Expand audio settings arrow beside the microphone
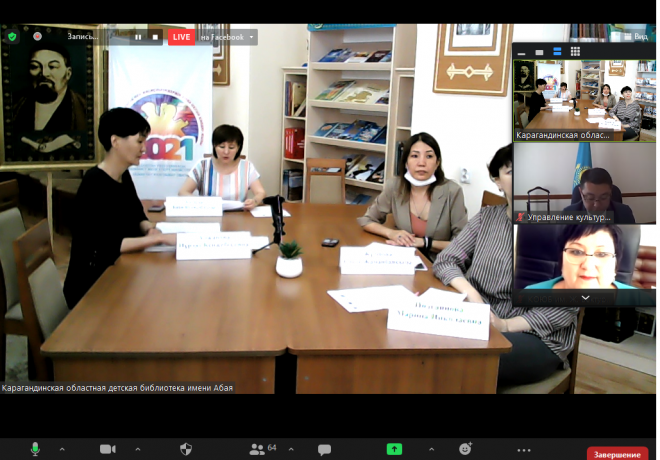 tap(62, 449)
